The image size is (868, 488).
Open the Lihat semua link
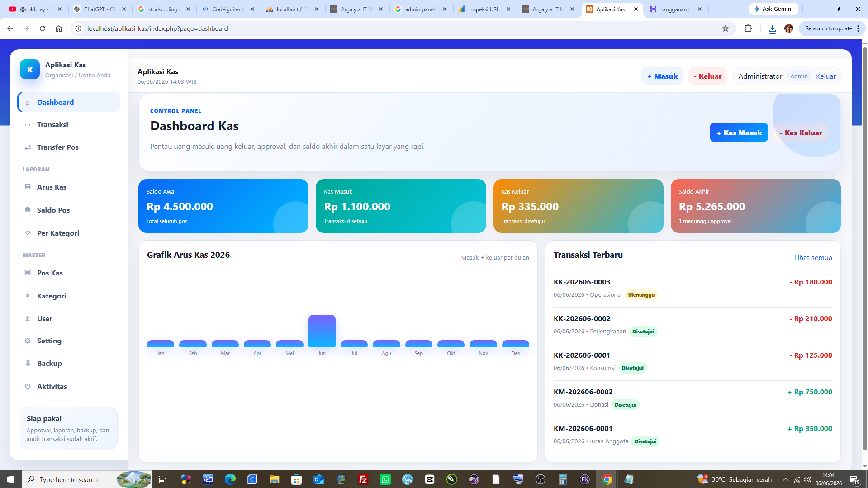(813, 257)
